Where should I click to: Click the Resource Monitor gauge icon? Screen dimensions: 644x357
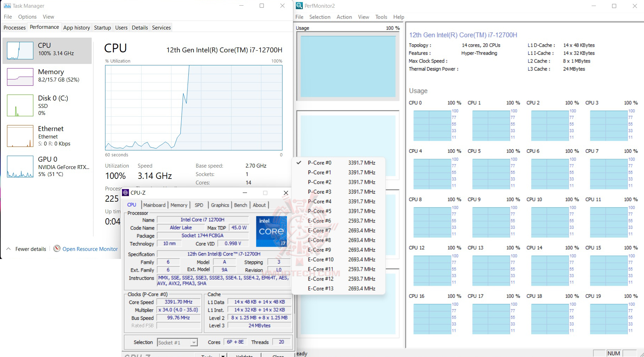coord(57,249)
